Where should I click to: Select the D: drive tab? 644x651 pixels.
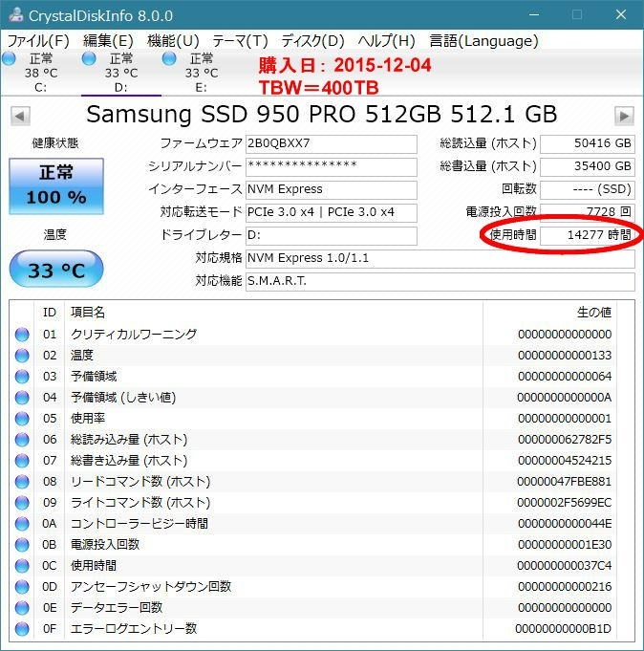(120, 73)
